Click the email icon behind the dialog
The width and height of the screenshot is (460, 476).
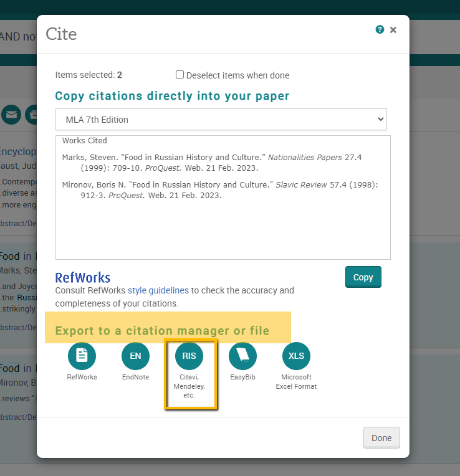click(11, 115)
